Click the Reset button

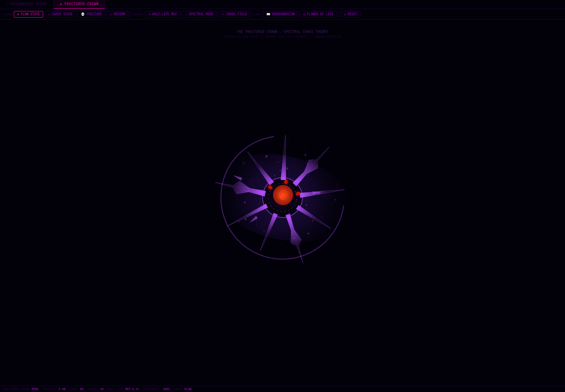pyautogui.click(x=350, y=14)
